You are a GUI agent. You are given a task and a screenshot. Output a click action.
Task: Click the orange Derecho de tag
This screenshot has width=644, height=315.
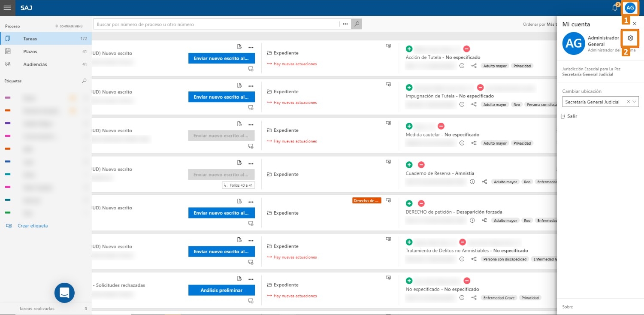coord(366,200)
